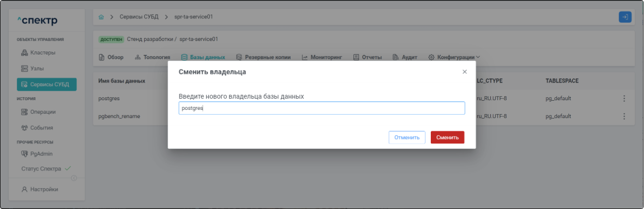The image size is (644, 209).
Task: Open Операции in the sidebar
Action: pyautogui.click(x=42, y=112)
